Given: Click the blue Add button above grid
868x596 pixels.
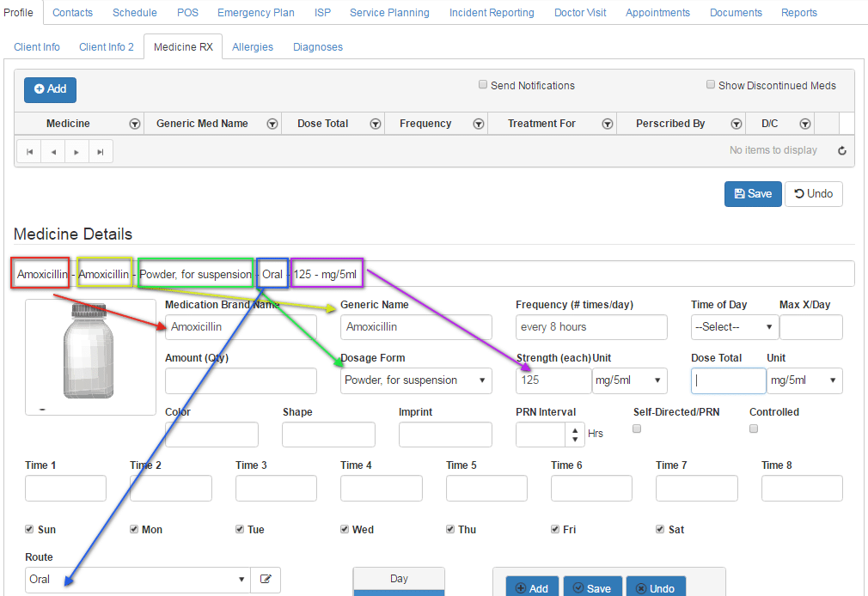Looking at the screenshot, I should tap(50, 89).
